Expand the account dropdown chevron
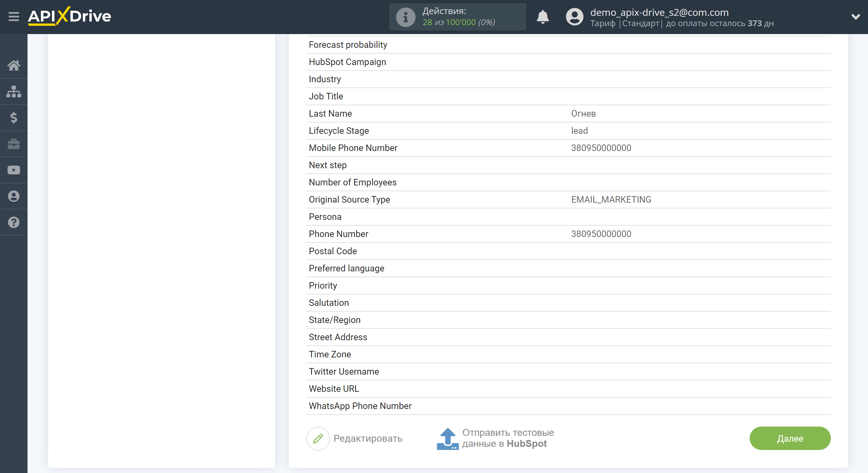Viewport: 868px width, 473px height. tap(856, 17)
